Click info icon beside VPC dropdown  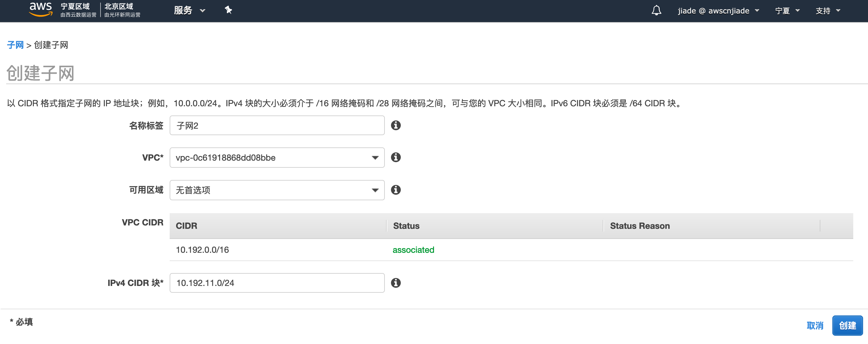396,158
